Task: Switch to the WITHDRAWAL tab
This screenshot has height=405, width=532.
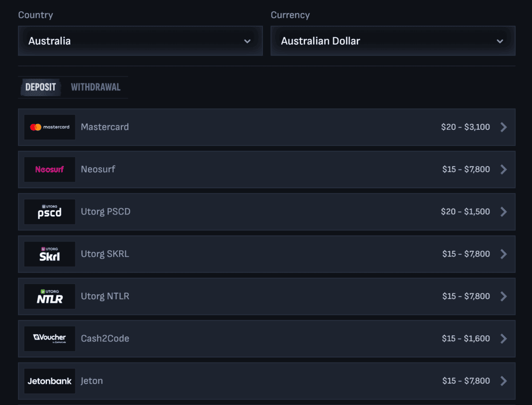Action: [96, 87]
